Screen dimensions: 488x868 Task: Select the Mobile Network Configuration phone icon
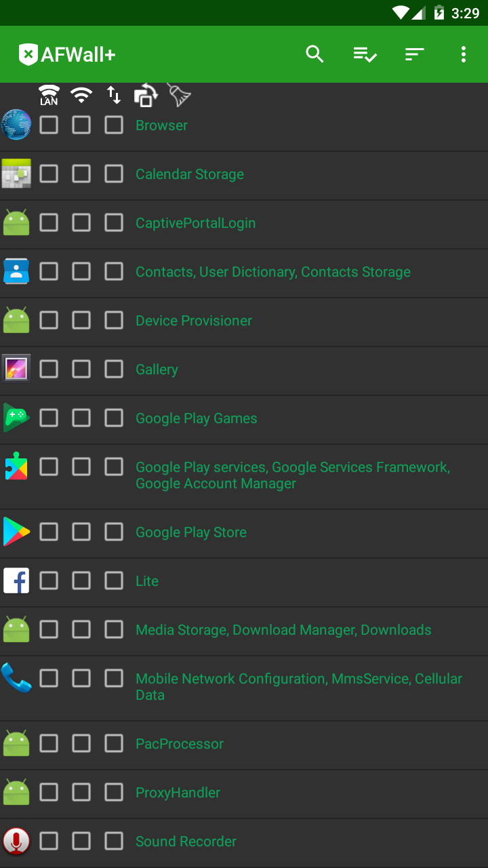pos(16,678)
